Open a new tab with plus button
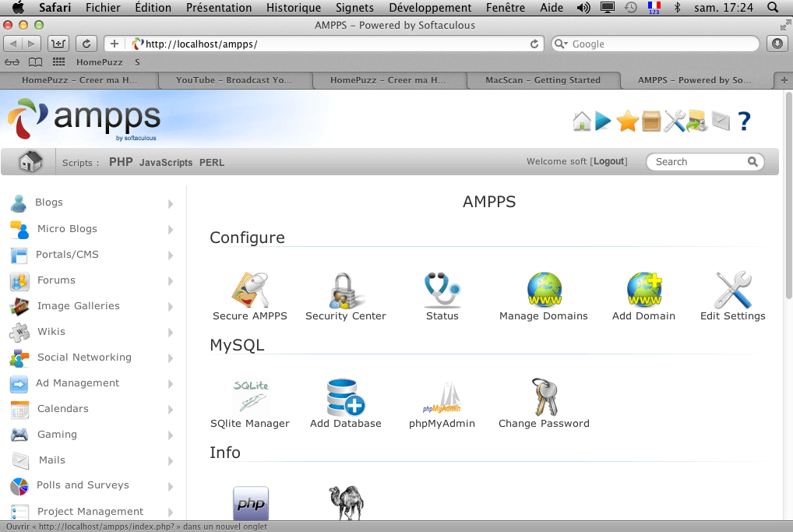The width and height of the screenshot is (793, 532). click(784, 80)
